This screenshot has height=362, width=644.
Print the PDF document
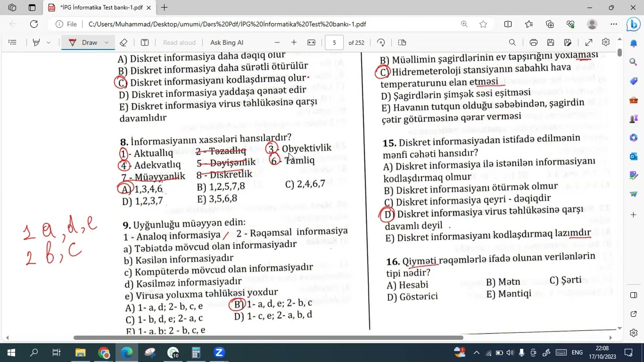[x=534, y=43]
